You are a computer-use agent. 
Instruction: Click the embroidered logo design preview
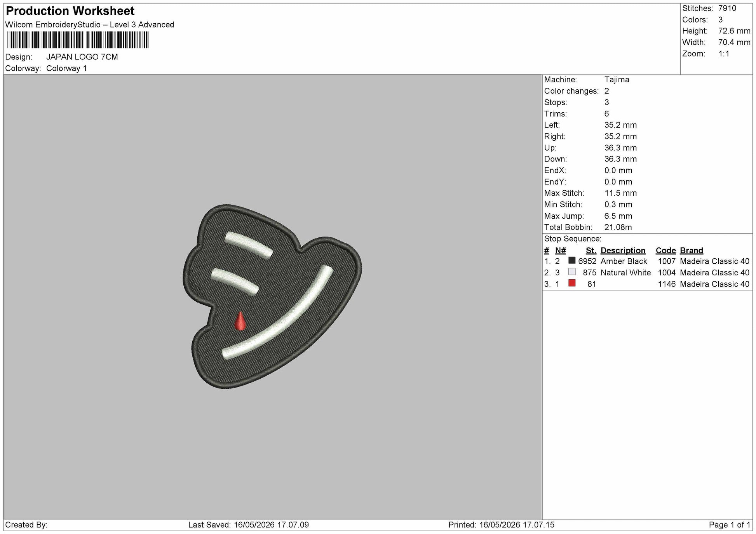click(x=272, y=297)
